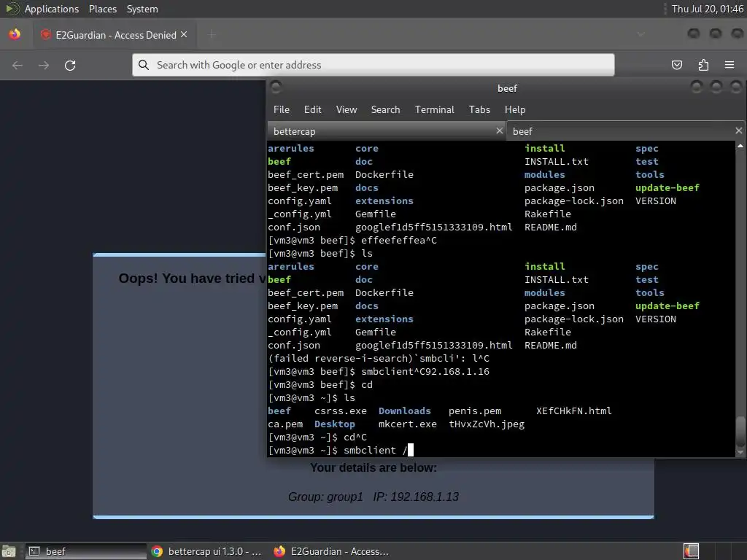Click the Firefox forward arrow button
The width and height of the screenshot is (747, 560).
pos(43,65)
